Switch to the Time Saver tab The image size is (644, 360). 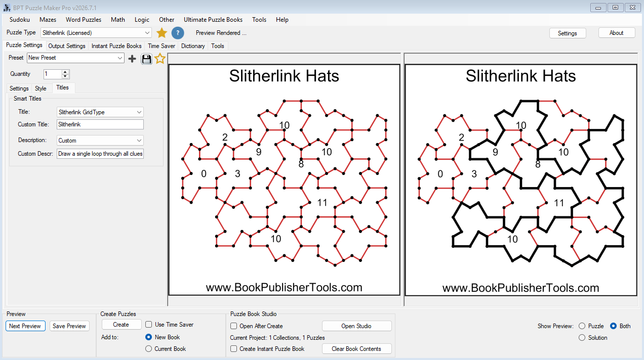tap(162, 46)
